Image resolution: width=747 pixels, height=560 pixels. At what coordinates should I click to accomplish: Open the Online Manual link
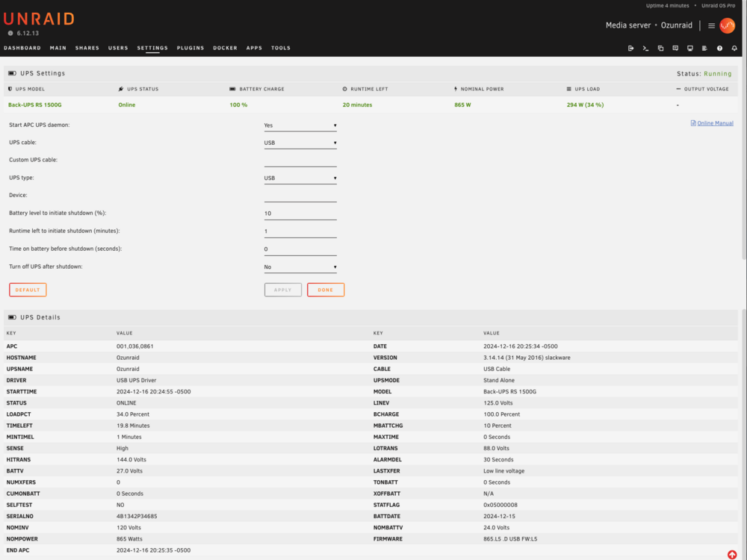click(x=715, y=123)
